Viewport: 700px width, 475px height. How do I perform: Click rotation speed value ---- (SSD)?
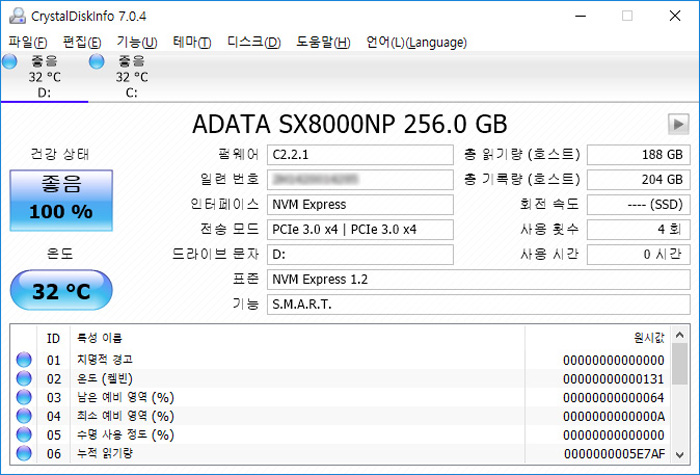coord(638,204)
